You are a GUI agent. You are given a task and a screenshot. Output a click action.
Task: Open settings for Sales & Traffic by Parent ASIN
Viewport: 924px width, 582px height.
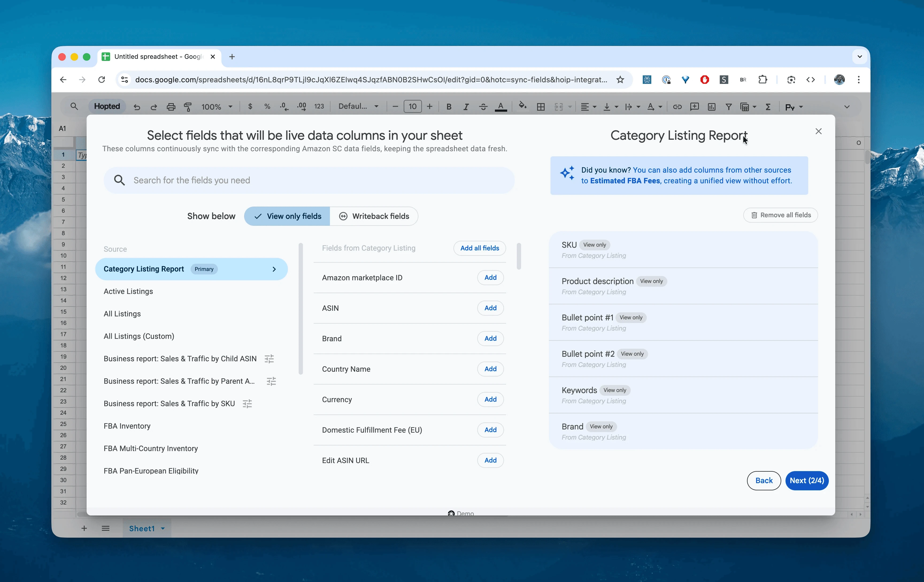click(271, 381)
